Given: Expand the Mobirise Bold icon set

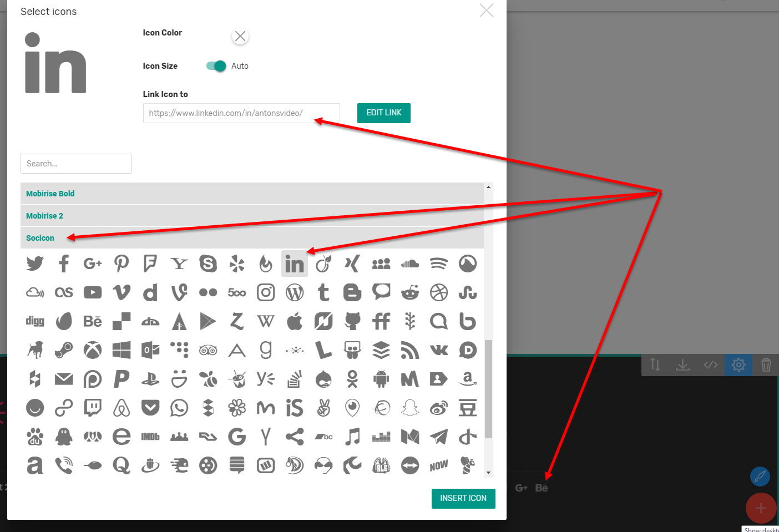Looking at the screenshot, I should [x=252, y=194].
